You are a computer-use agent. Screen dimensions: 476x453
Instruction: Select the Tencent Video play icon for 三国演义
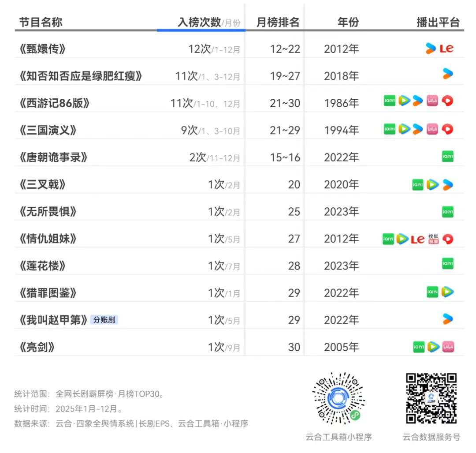[404, 128]
